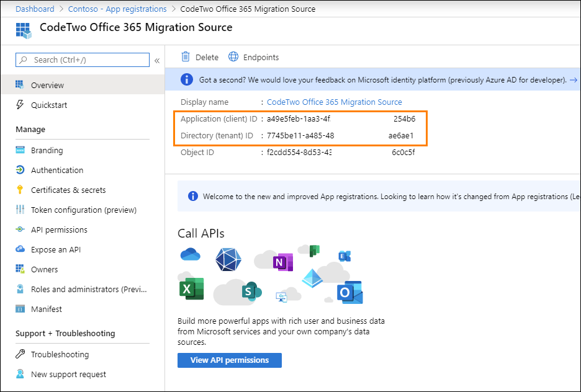This screenshot has width=581, height=392.
Task: Click the Certificates & secrets key icon
Action: (20, 190)
